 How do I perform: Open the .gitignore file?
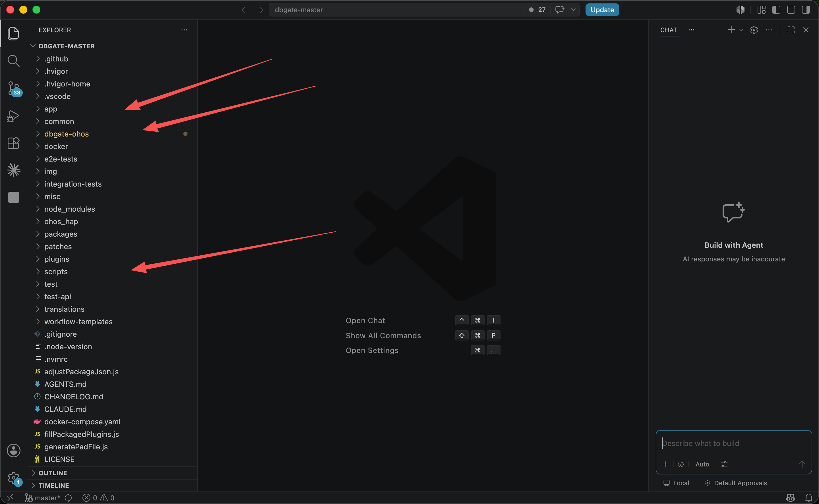112,334
